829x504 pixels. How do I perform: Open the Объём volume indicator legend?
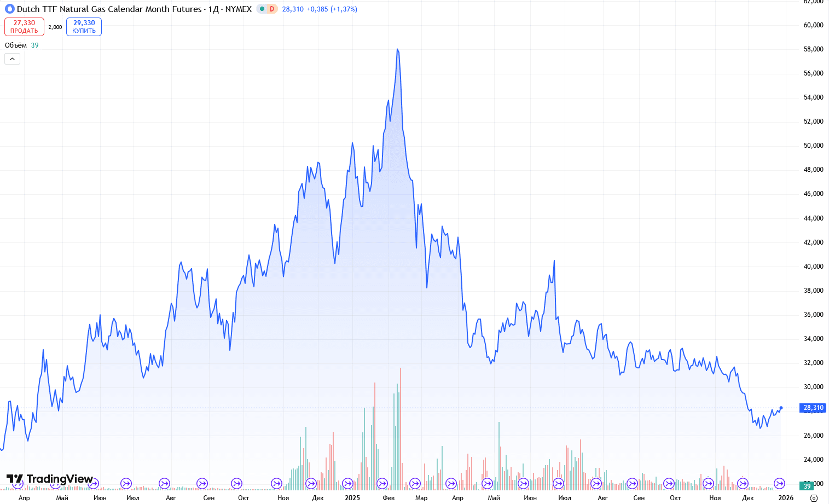tap(16, 45)
